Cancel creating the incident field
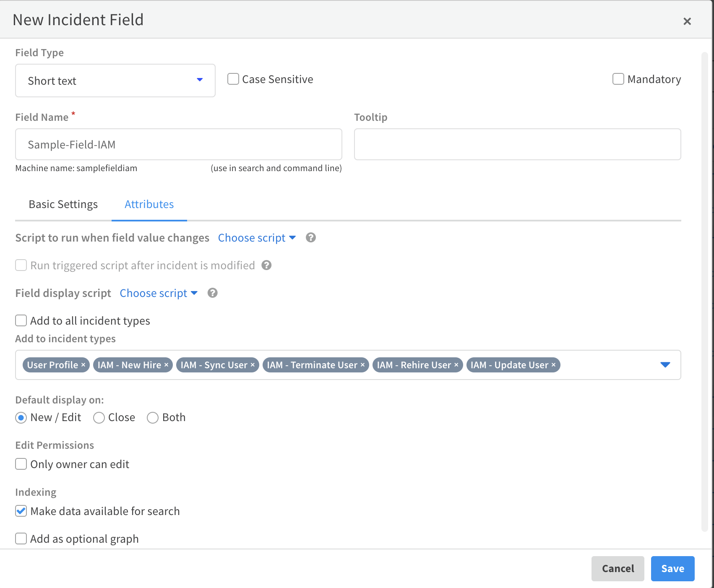Image resolution: width=714 pixels, height=588 pixels. point(618,568)
